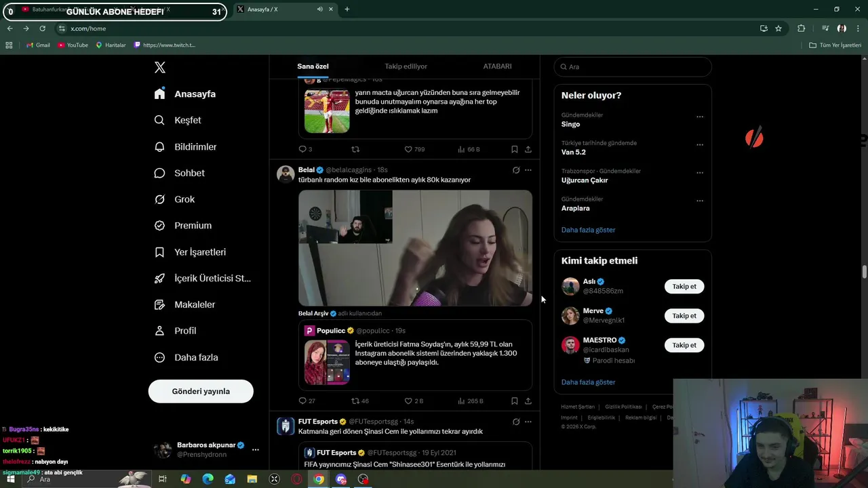Open options for Singo trend
The width and height of the screenshot is (868, 488).
coord(700,117)
